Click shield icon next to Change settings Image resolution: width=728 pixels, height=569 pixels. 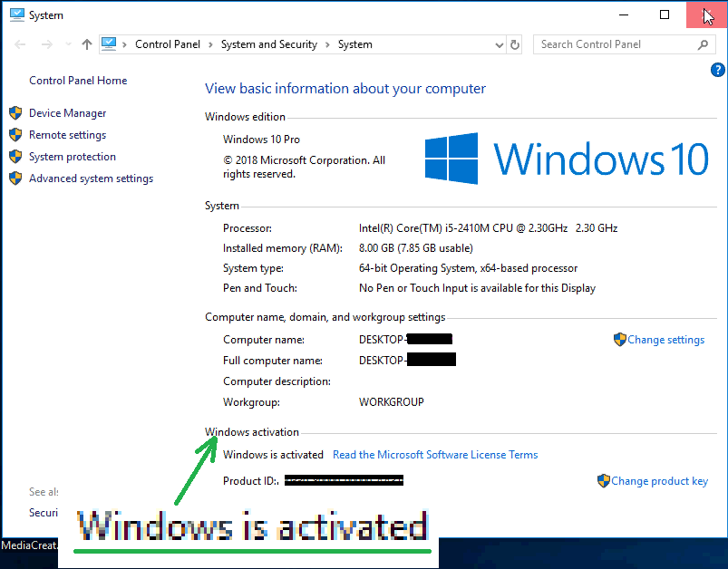[620, 339]
